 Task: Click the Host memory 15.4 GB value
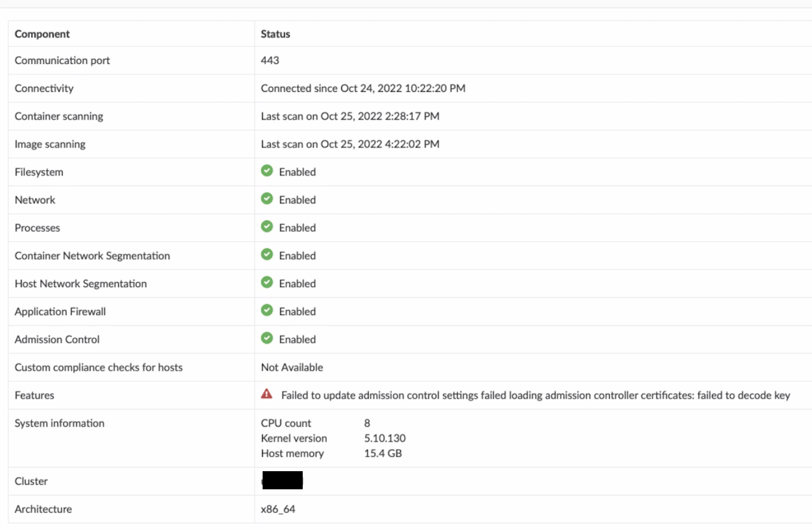[x=383, y=454]
